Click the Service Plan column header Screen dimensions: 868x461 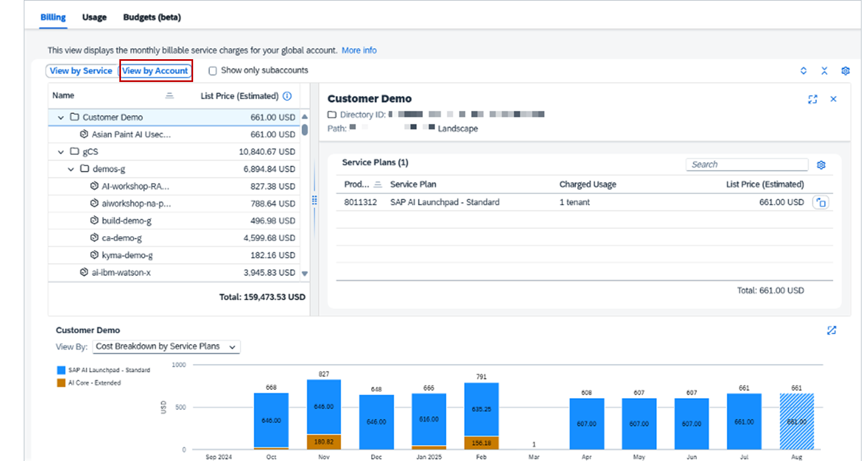click(x=413, y=185)
